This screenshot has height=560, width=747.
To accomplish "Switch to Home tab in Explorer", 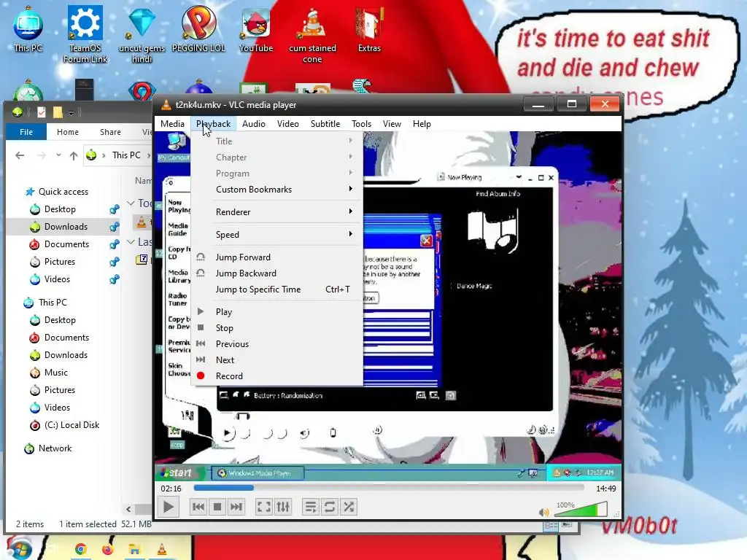I will coord(68,132).
